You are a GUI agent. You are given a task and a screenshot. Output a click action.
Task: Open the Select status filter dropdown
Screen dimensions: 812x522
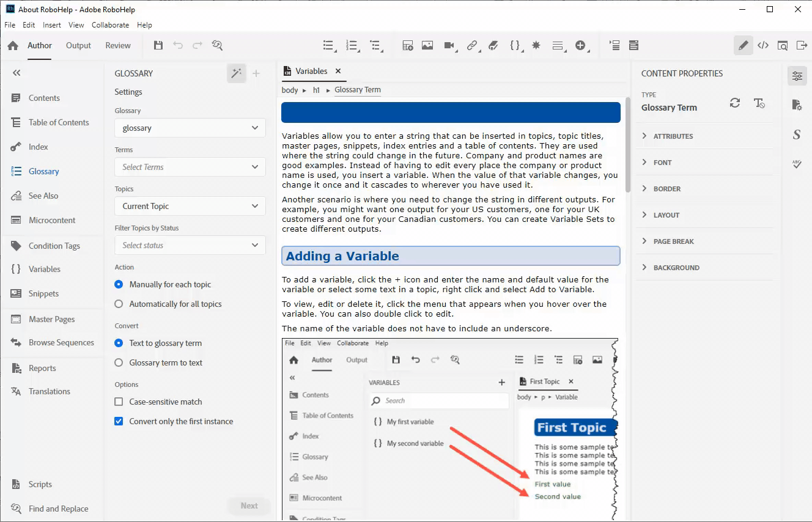tap(190, 245)
